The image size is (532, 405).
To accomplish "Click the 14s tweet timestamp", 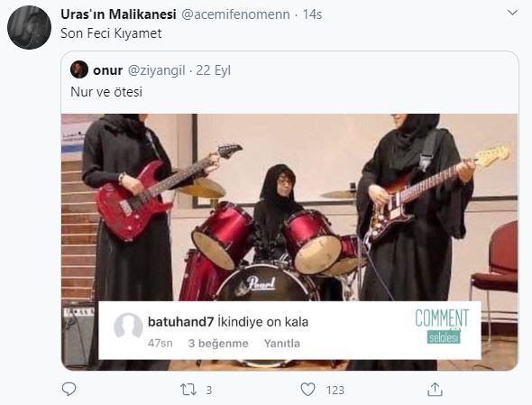I will pyautogui.click(x=312, y=14).
